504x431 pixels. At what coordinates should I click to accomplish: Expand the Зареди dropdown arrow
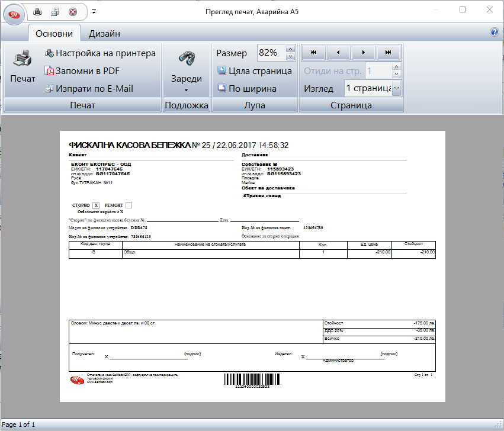coord(186,91)
